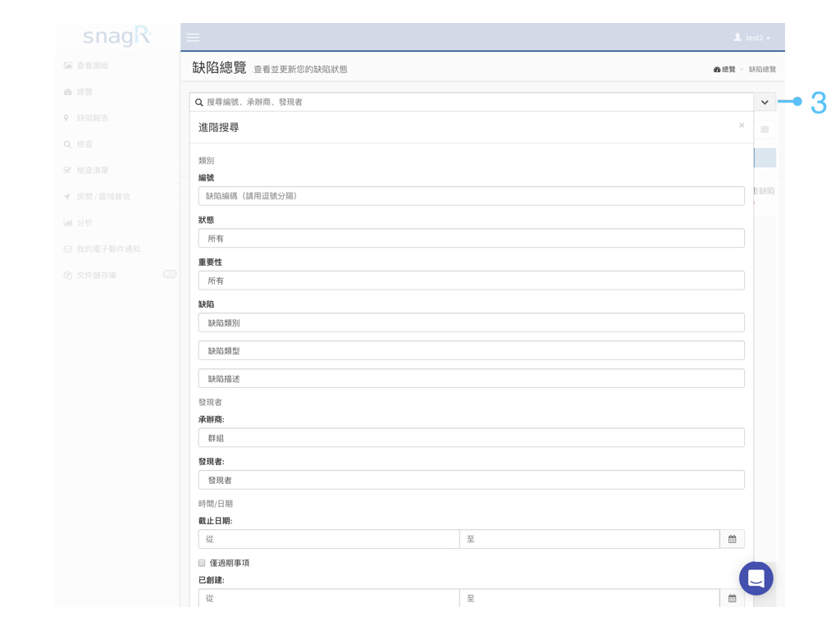840x630 pixels.
Task: Click the 已創建 至 date field
Action: click(589, 598)
